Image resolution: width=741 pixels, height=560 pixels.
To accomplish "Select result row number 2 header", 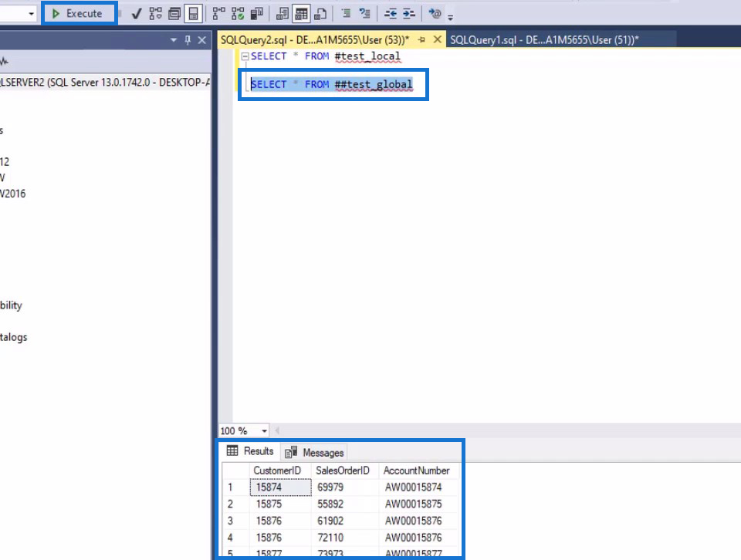I will pos(235,504).
